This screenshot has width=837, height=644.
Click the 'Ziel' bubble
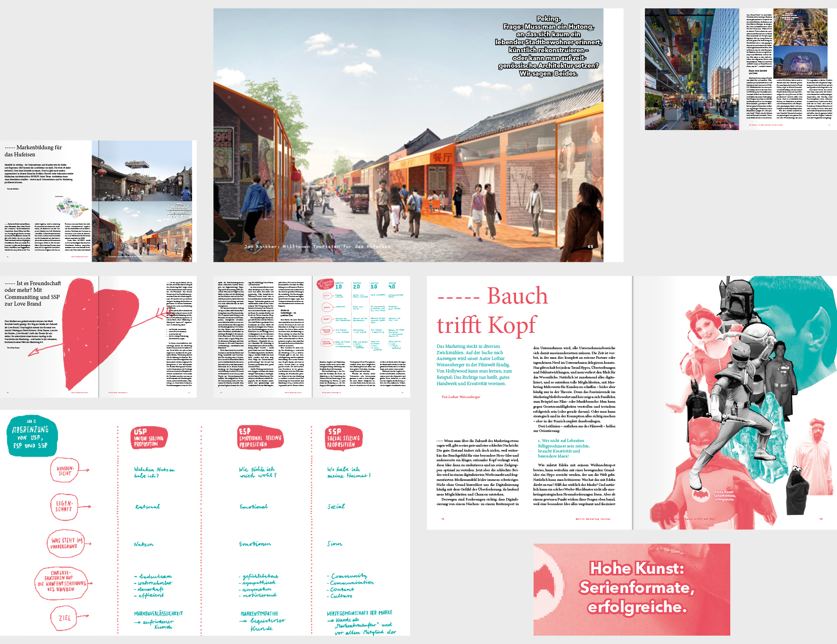point(64,618)
